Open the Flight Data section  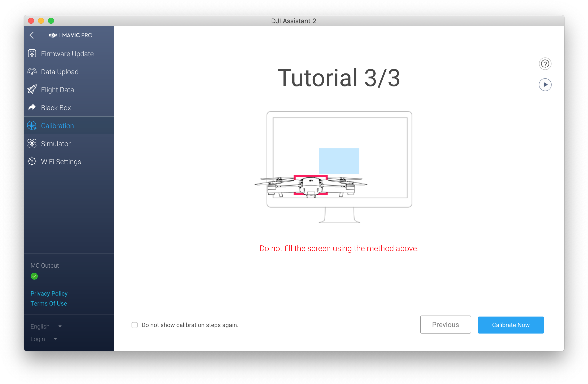tap(69, 90)
